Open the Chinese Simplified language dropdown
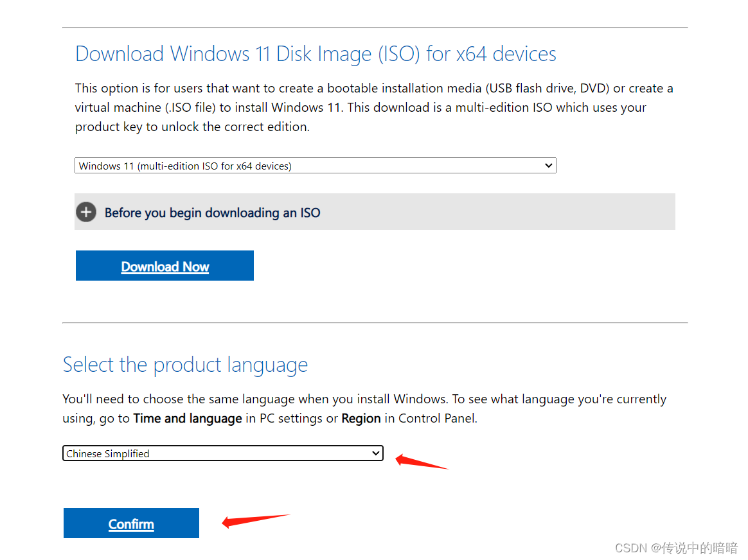This screenshot has height=560, width=748. (x=223, y=453)
